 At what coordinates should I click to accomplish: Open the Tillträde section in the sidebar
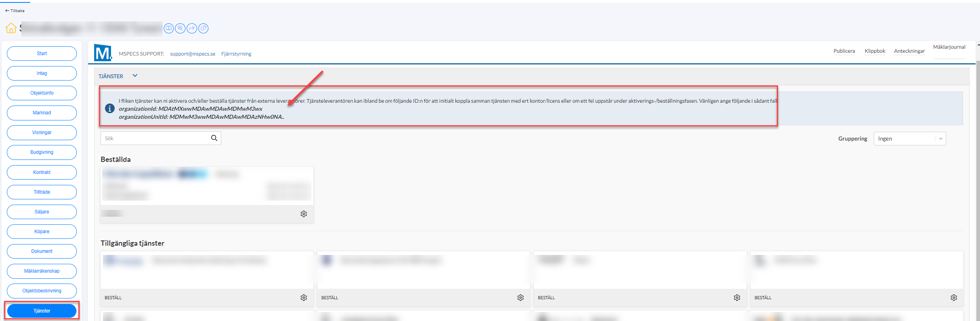42,192
